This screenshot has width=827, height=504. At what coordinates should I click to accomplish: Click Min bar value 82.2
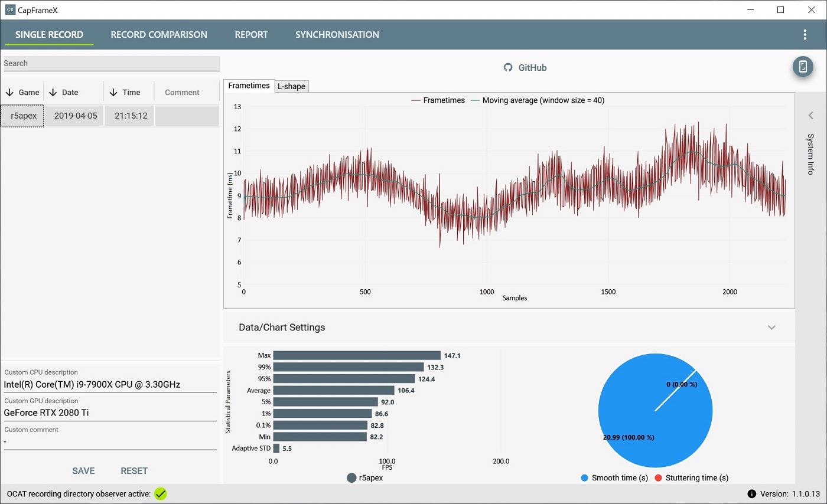pos(377,437)
